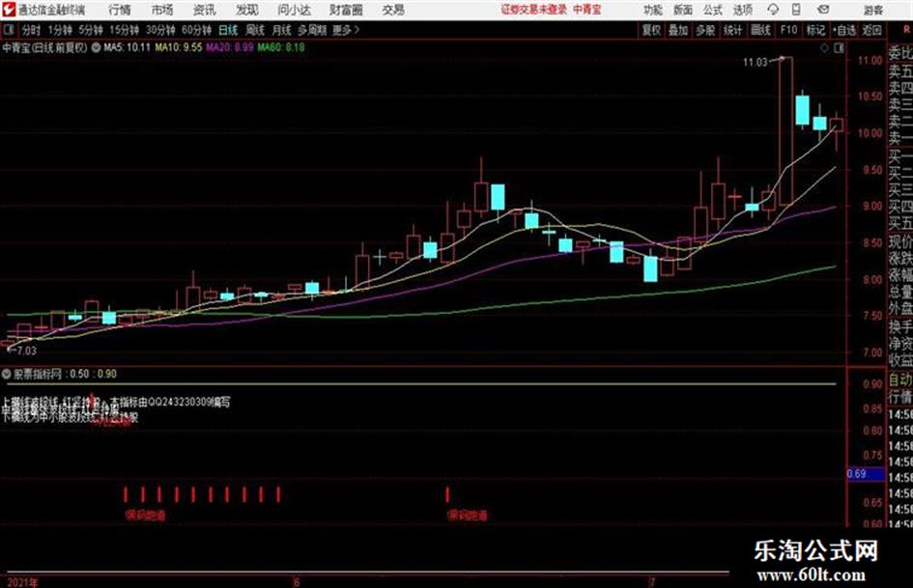
Task: Click the 叠加 overlay toolbar button
Action: click(x=678, y=30)
